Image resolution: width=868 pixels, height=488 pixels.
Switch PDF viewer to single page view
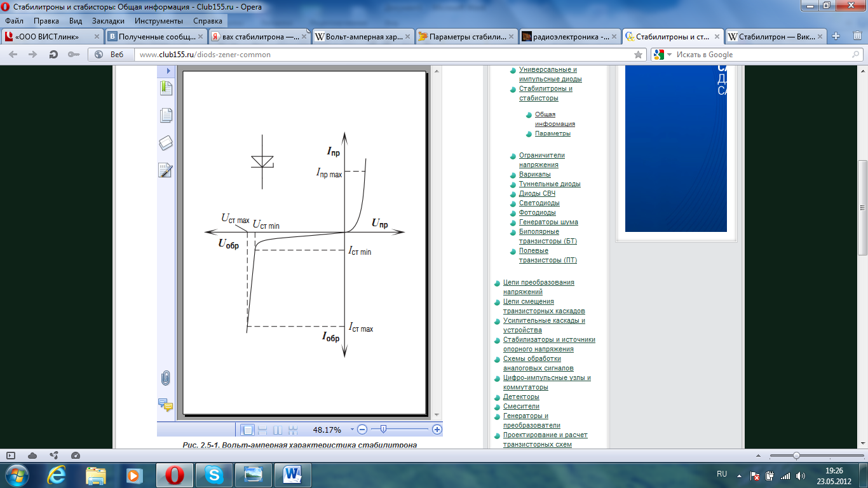(x=248, y=430)
